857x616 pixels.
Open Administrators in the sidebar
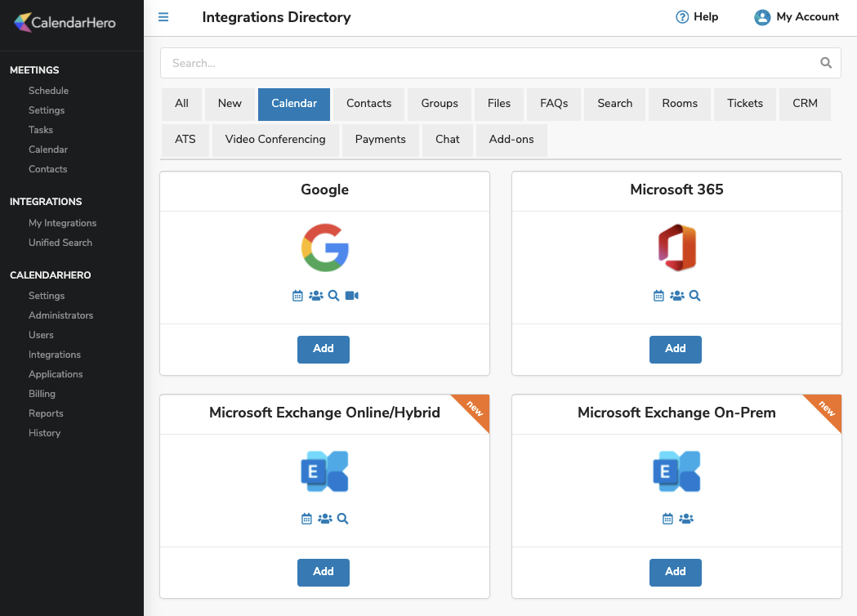60,315
